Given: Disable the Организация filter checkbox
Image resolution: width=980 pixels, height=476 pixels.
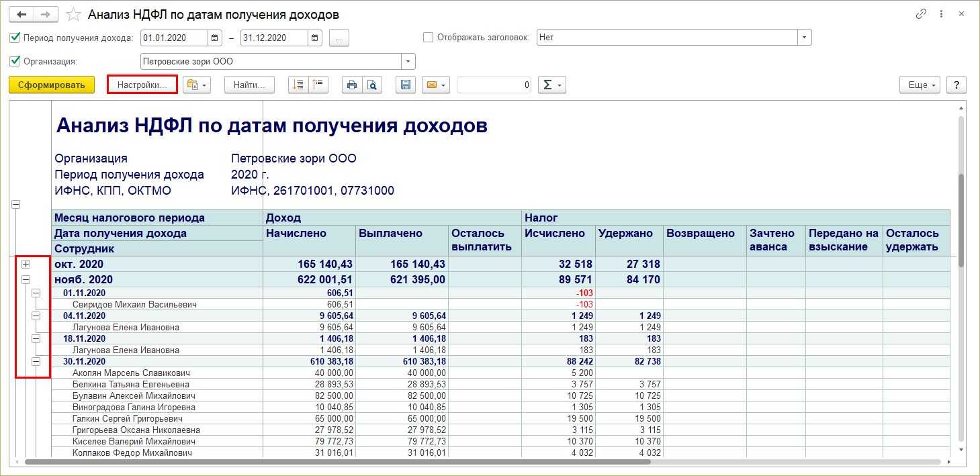Looking at the screenshot, I should pyautogui.click(x=15, y=61).
